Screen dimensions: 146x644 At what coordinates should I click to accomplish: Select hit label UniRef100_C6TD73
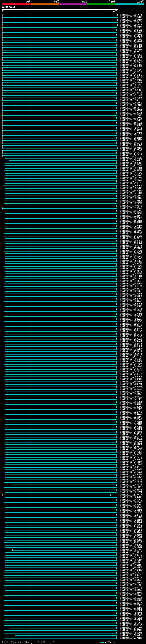click(131, 42)
